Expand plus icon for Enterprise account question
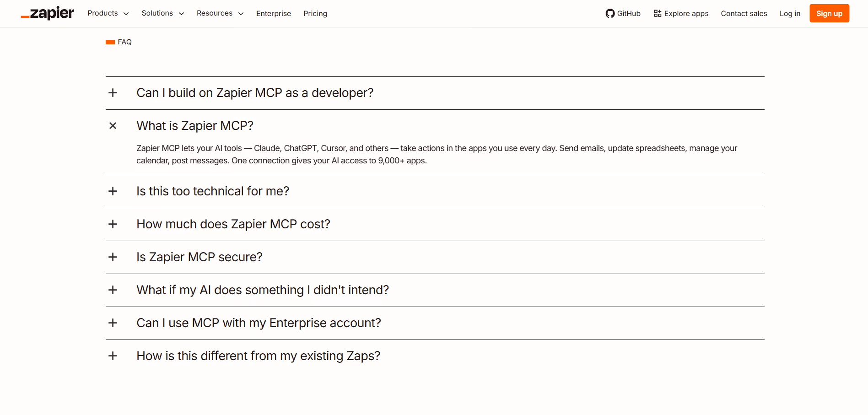 [x=113, y=323]
